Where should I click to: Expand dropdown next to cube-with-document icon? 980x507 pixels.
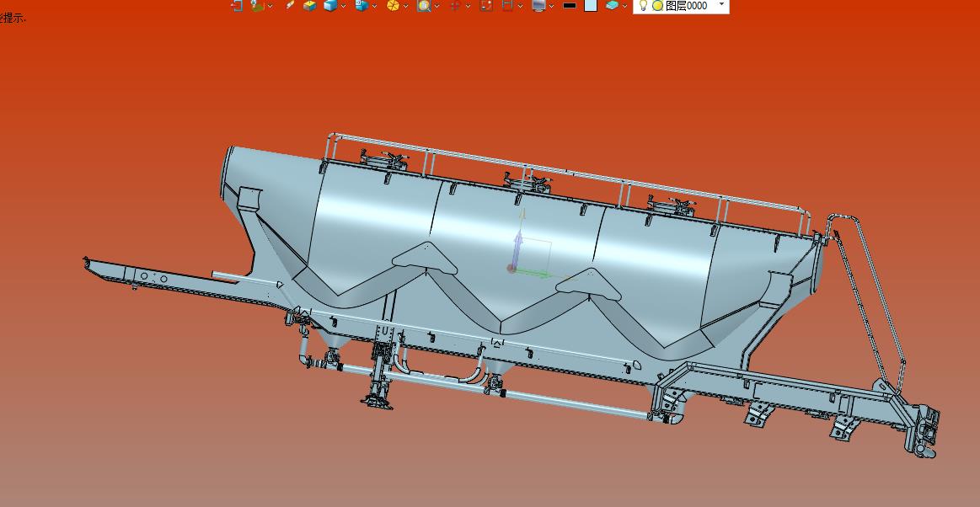tap(374, 6)
